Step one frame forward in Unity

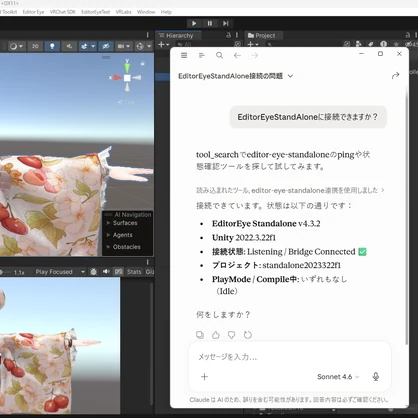(226, 23)
